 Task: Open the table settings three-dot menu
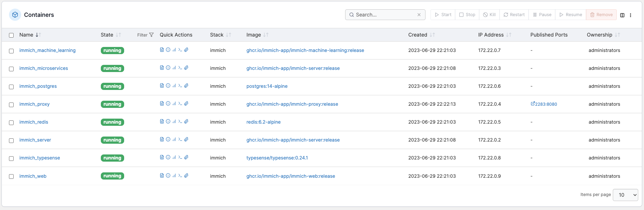[630, 15]
